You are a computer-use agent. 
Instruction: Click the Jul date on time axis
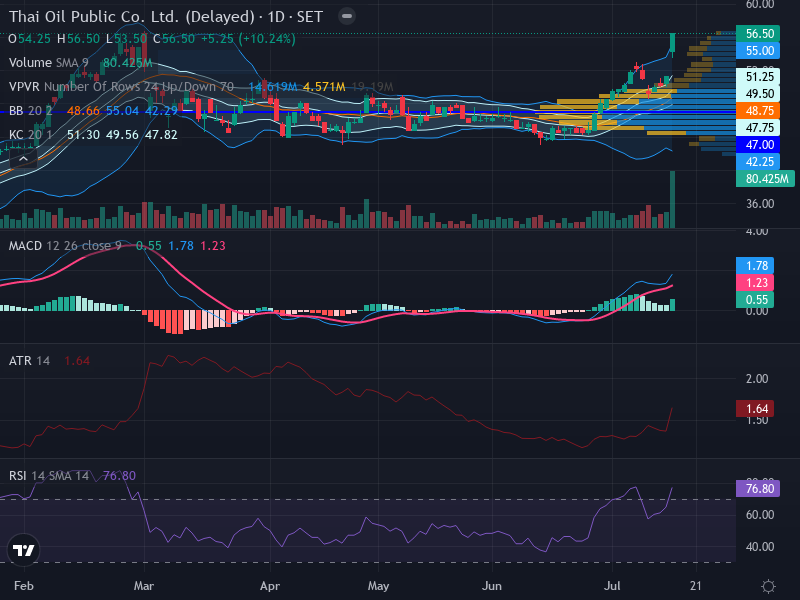(x=612, y=586)
